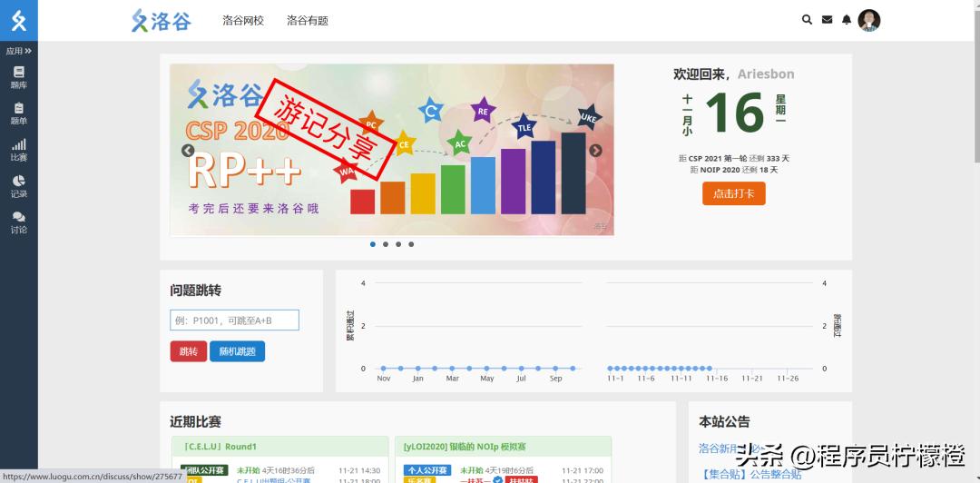Click the search magnifier icon
Screen dimensions: 980x483
pyautogui.click(x=807, y=20)
